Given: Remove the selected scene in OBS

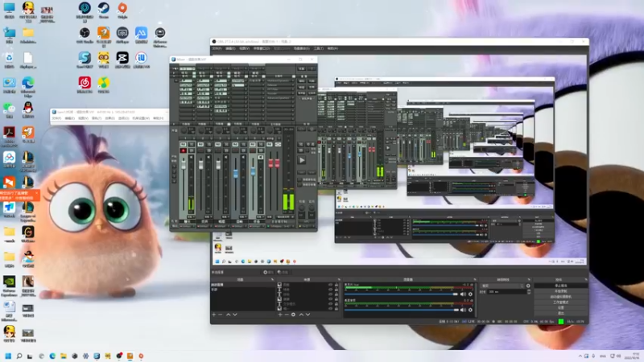Looking at the screenshot, I should [221, 315].
